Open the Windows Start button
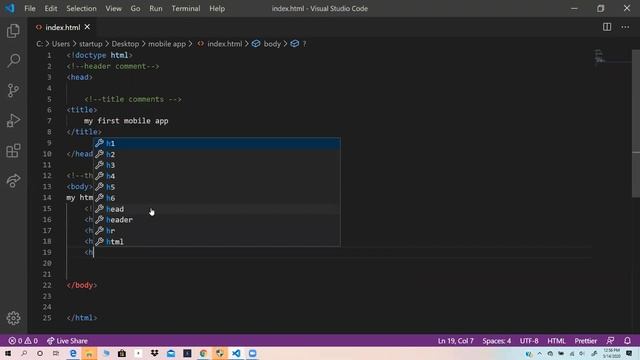 [7, 353]
